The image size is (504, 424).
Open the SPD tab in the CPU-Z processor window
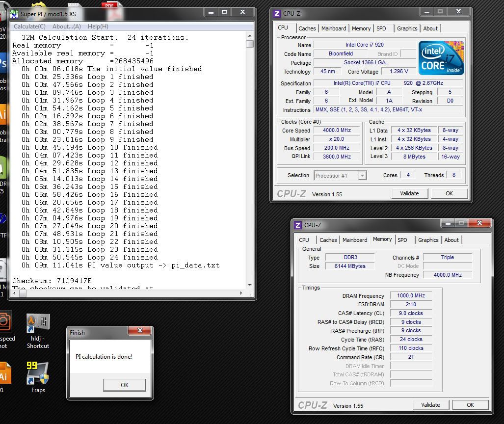coord(381,28)
